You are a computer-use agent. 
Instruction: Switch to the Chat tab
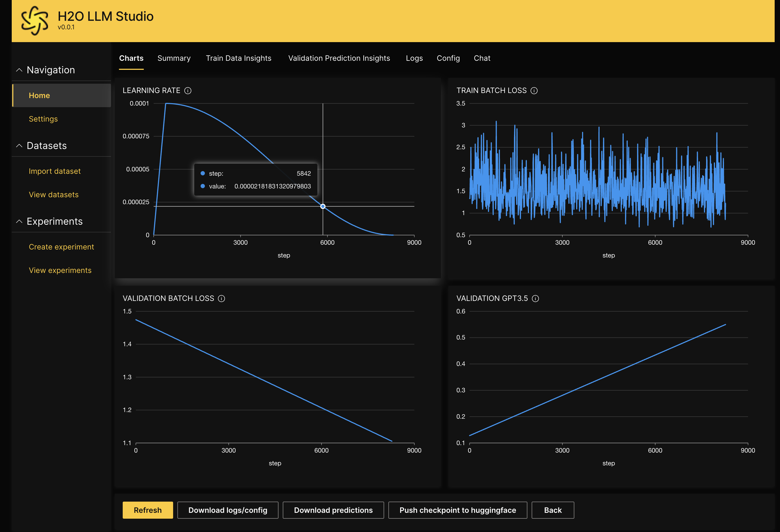482,58
